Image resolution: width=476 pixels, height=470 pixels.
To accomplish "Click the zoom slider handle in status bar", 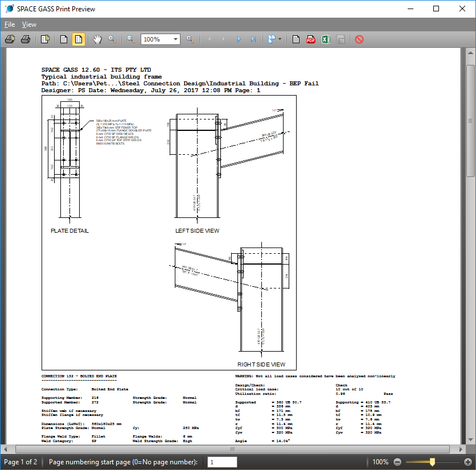I will (x=432, y=462).
